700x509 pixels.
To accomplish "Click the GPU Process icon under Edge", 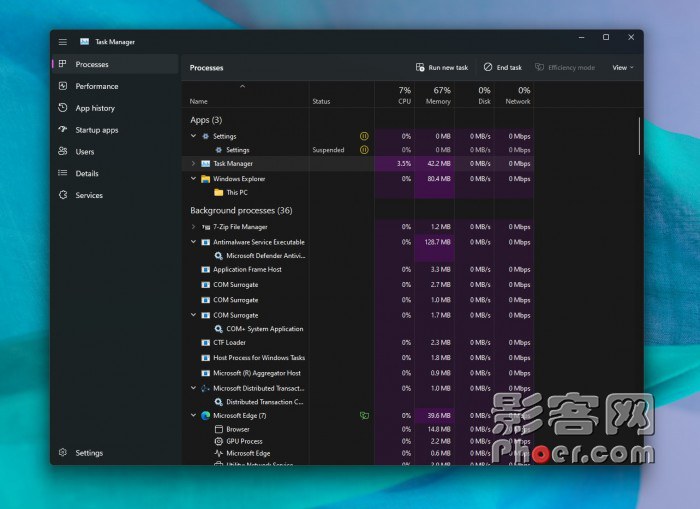I will point(218,441).
